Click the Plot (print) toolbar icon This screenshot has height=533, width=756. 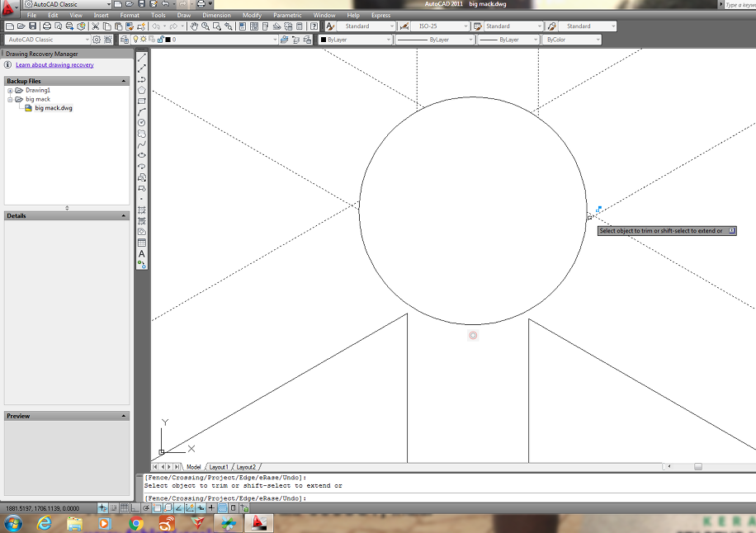click(47, 26)
